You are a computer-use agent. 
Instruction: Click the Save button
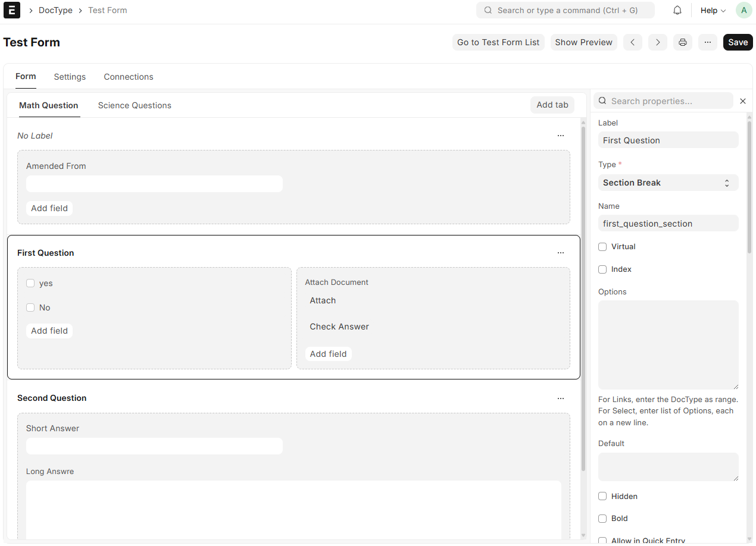(738, 42)
